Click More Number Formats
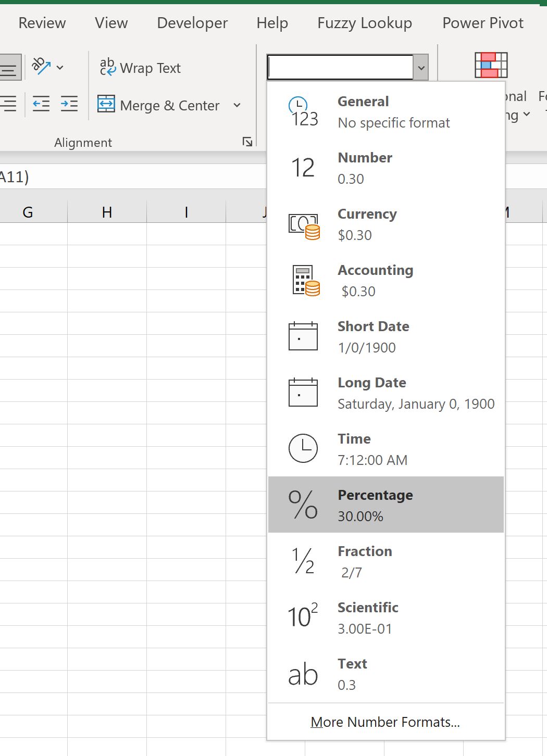 386,722
